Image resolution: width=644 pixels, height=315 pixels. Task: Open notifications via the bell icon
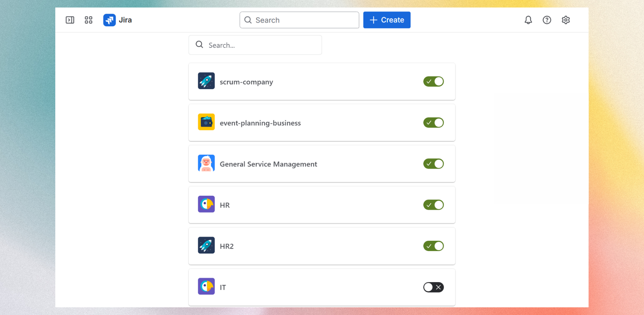[x=528, y=20]
